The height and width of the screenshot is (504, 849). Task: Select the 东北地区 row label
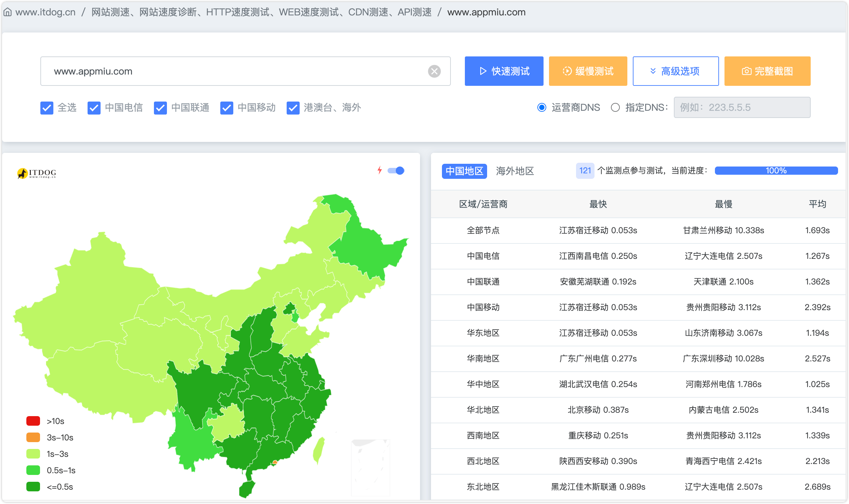point(483,487)
